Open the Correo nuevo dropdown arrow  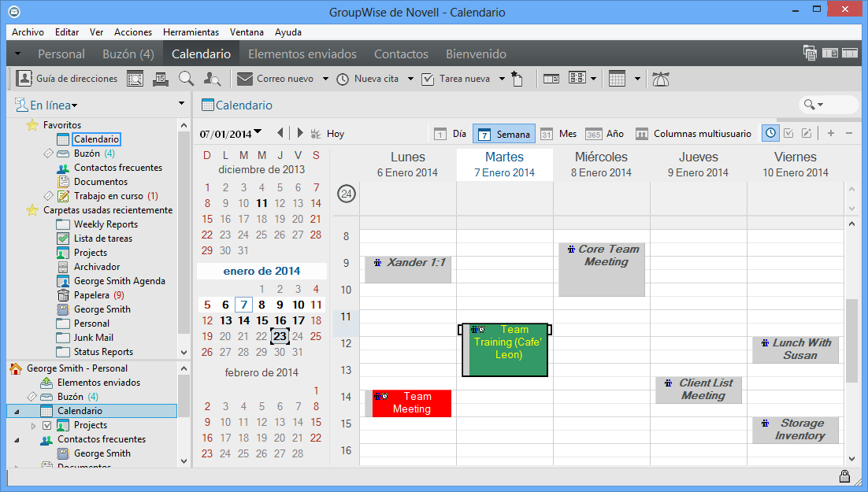[x=325, y=80]
